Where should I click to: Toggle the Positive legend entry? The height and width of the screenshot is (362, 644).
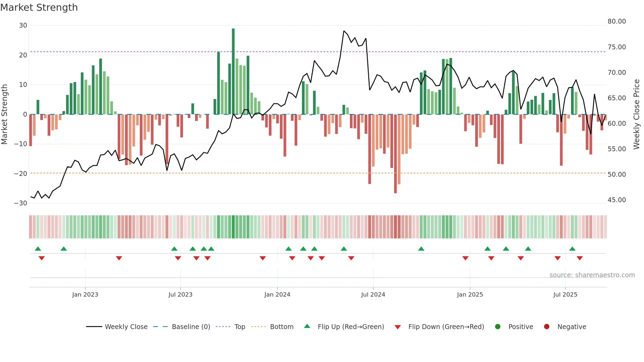pos(514,327)
